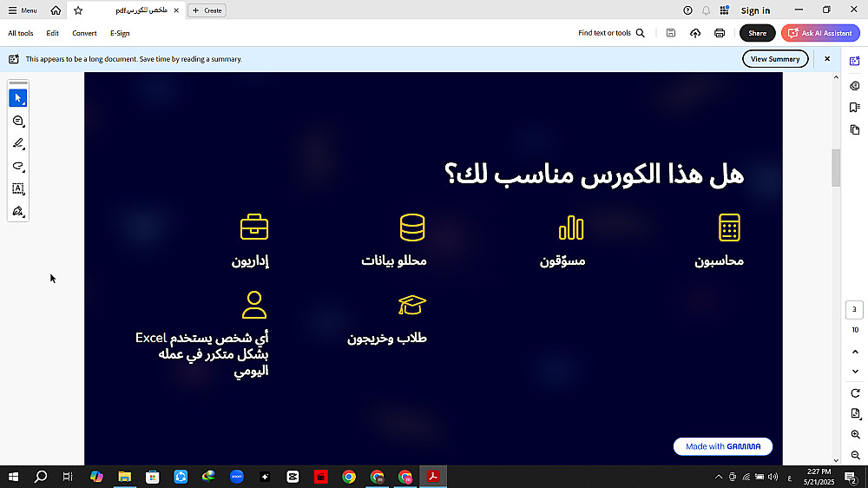The height and width of the screenshot is (488, 868).
Task: Select the Draw freehand lasso tool
Action: [x=18, y=166]
